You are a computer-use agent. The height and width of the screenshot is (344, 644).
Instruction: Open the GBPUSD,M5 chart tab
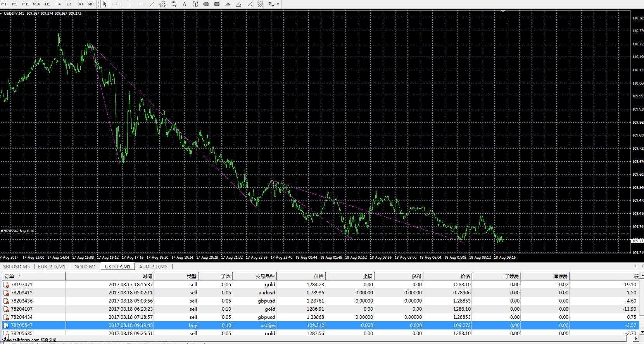pos(16,266)
